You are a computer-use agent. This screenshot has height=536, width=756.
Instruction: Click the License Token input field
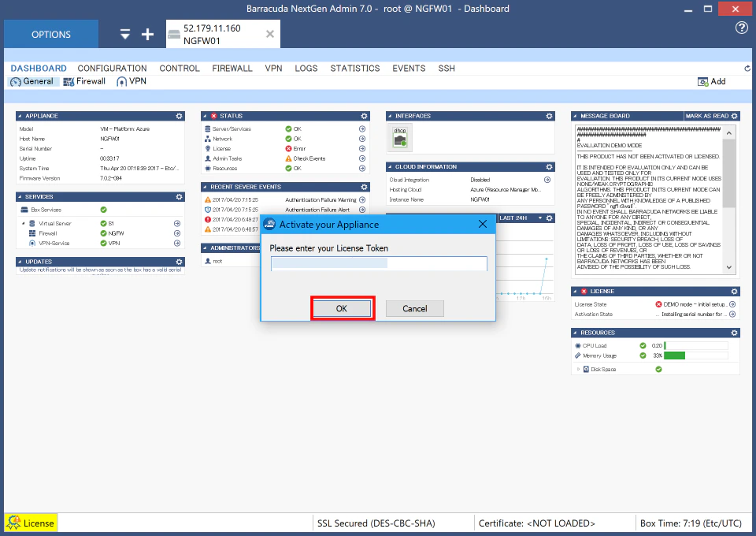pyautogui.click(x=379, y=263)
